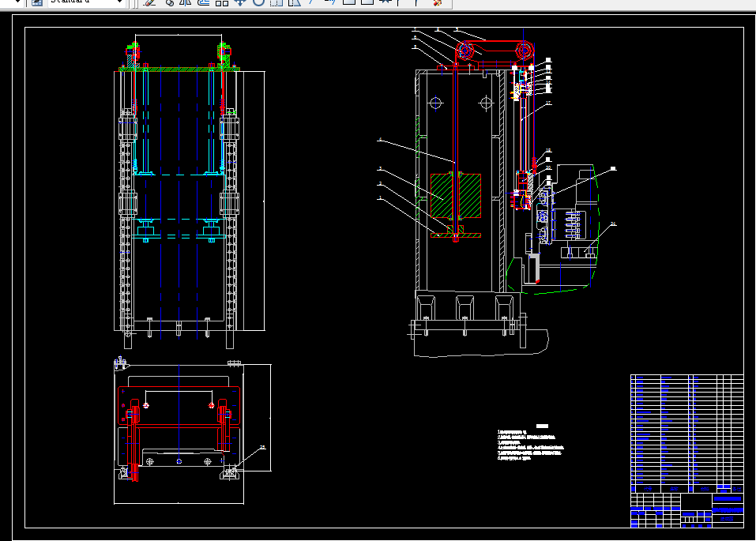Select the Mirror tool in Modify toolbar
The height and width of the screenshot is (541, 756).
click(x=185, y=2)
